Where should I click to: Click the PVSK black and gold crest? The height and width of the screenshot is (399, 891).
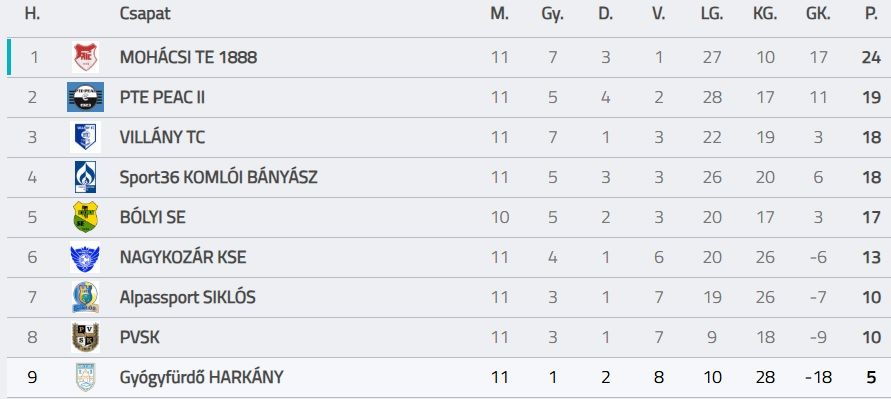click(x=85, y=337)
